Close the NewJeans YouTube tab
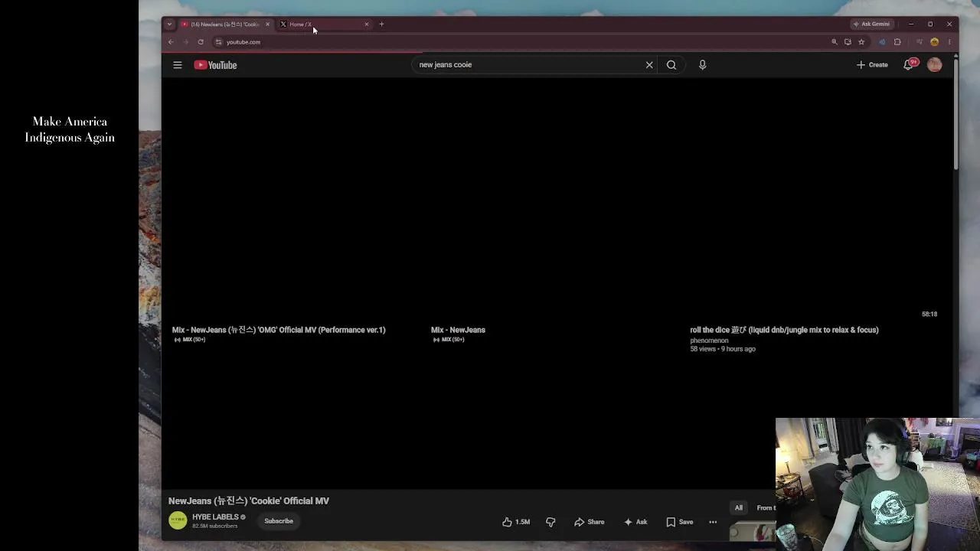 coord(267,24)
